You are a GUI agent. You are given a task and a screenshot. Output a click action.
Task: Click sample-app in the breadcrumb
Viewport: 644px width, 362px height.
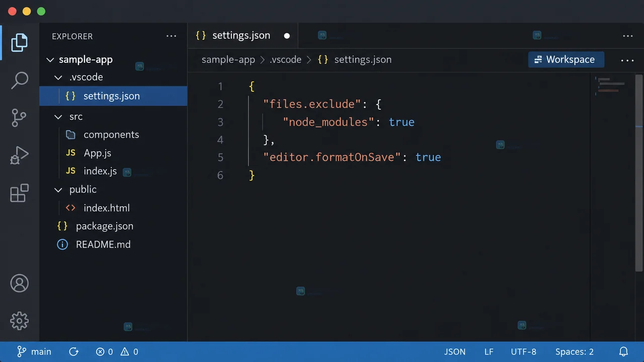pos(228,60)
